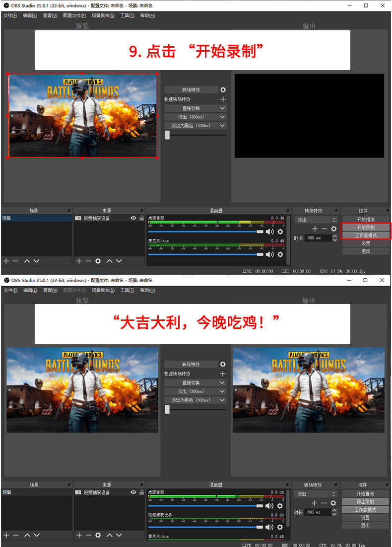Open transition properties gear in lower 转场特效 dock
This screenshot has width=392, height=547.
[x=333, y=503]
